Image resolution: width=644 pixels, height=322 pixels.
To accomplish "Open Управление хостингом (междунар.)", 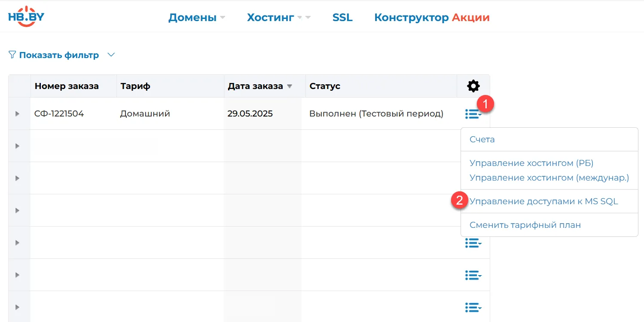I will (x=549, y=178).
